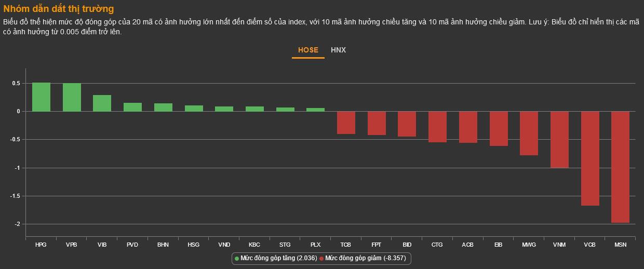644x269 pixels.
Task: Click the VNM negative bar
Action: (559, 140)
